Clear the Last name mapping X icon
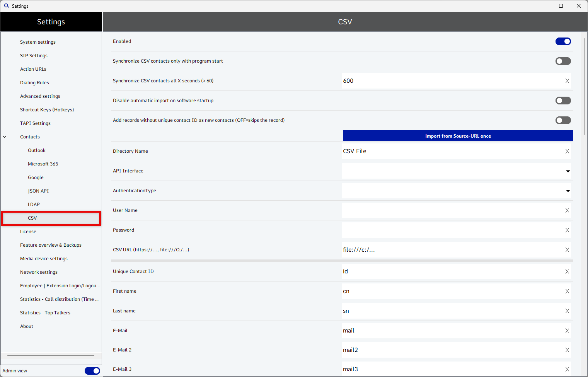The image size is (588, 377). 567,311
